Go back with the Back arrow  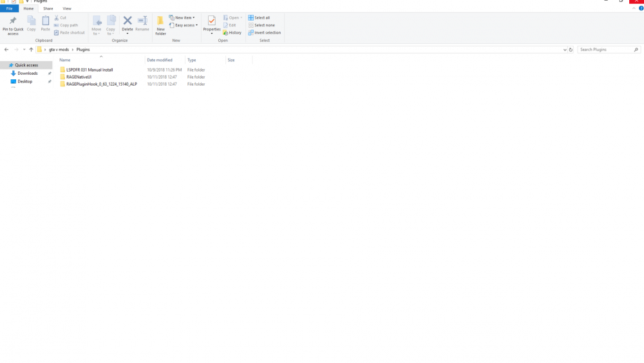[x=6, y=50]
